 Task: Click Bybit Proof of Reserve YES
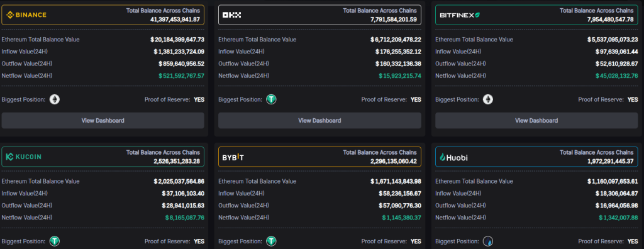(x=416, y=241)
